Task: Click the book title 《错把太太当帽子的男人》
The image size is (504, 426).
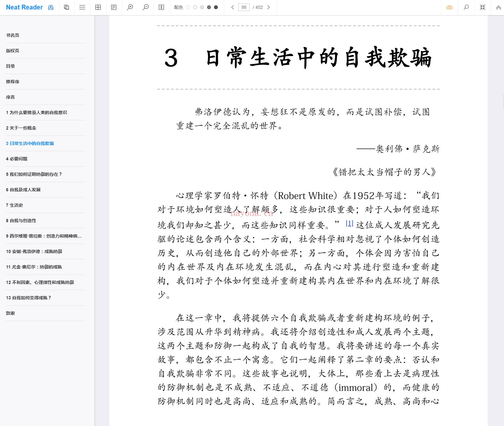Action: coord(385,172)
